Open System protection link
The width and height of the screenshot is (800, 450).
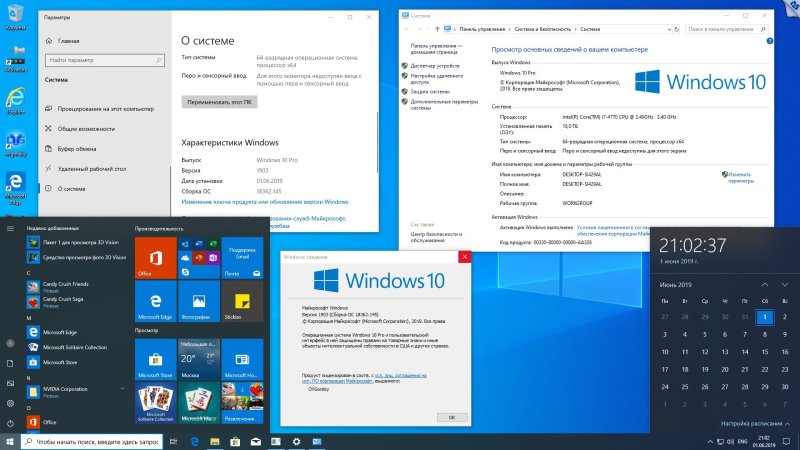[430, 92]
